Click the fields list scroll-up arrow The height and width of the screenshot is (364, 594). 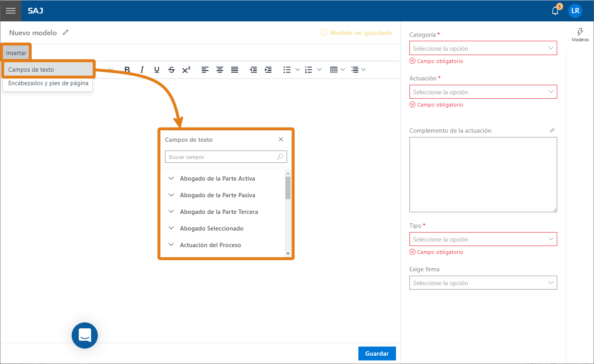click(x=288, y=173)
